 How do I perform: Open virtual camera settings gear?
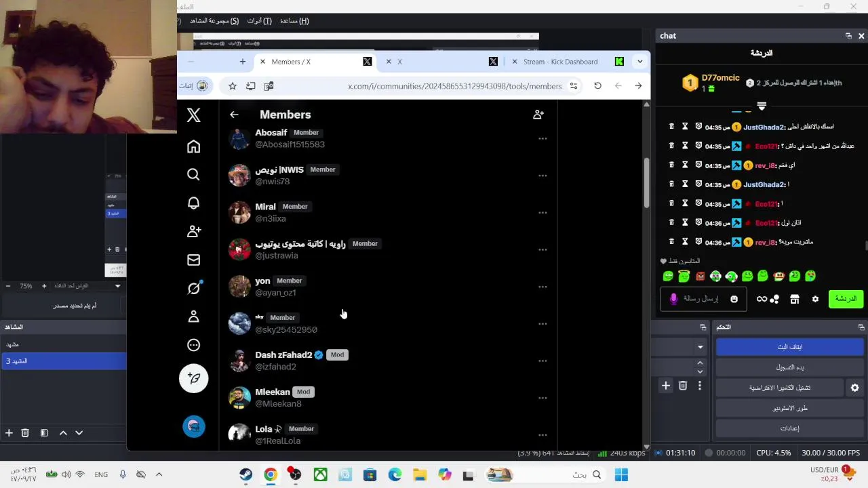(x=854, y=388)
